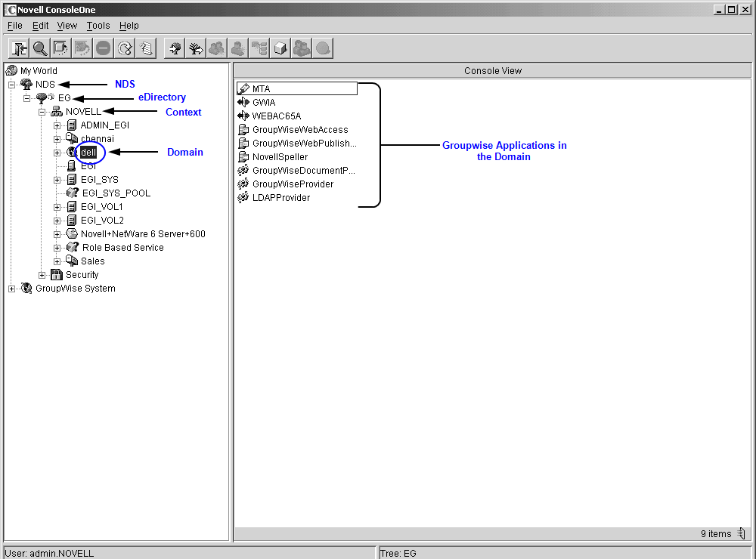Click the Console View column header

(x=493, y=70)
